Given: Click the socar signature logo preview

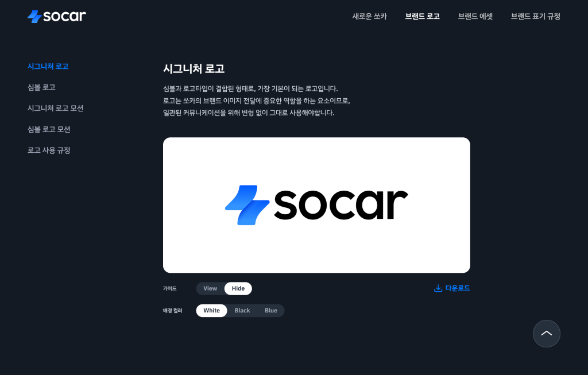Looking at the screenshot, I should pos(316,205).
